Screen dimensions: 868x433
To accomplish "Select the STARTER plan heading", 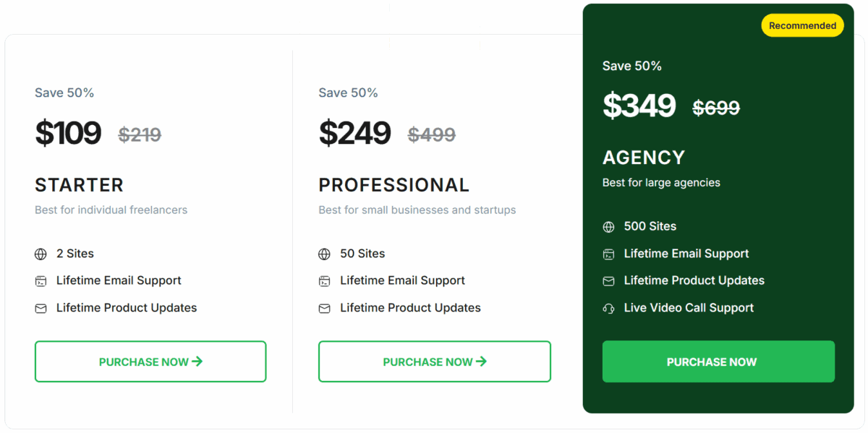I will pos(79,185).
